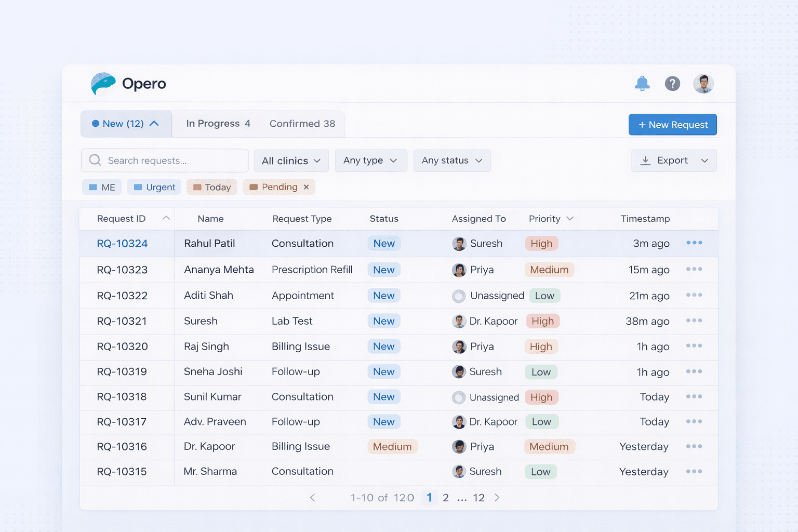
Task: Click the New Request button
Action: [x=672, y=124]
